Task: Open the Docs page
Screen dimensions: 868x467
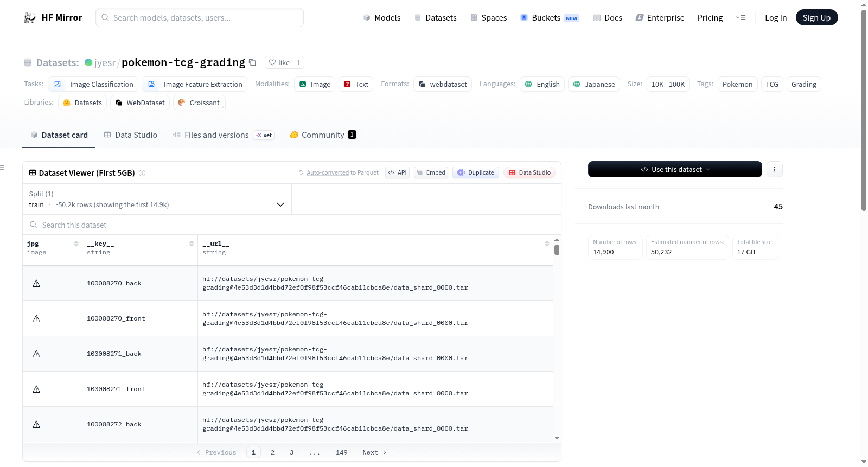Action: 608,18
